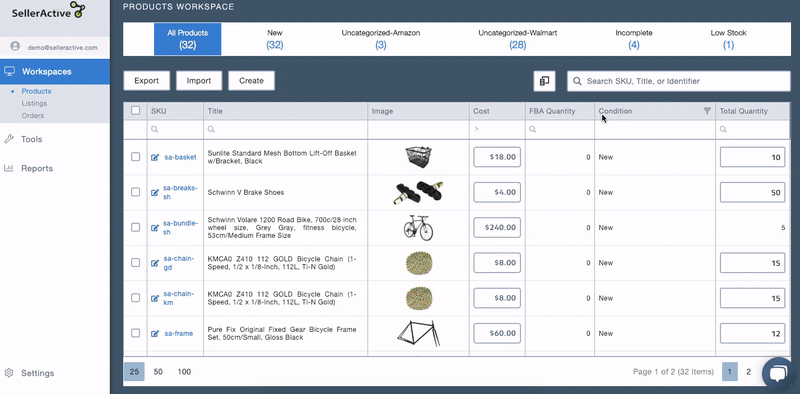
Task: Go to Listings in the sidebar
Action: [34, 104]
